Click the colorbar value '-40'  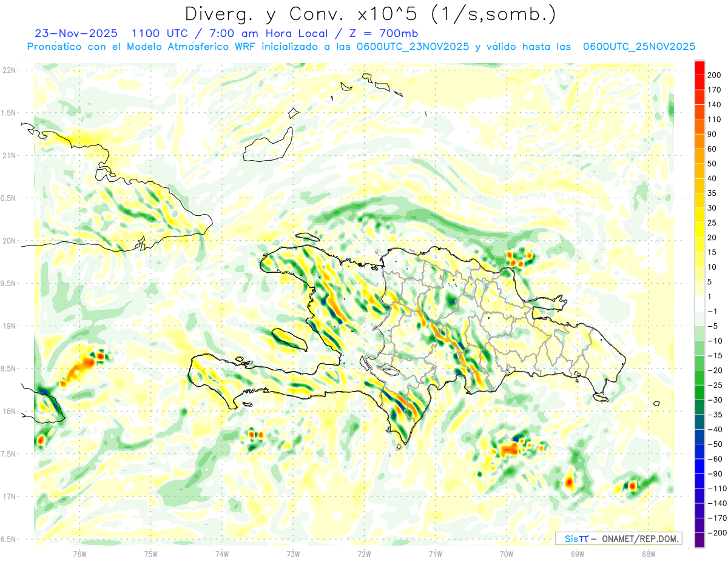[716, 430]
